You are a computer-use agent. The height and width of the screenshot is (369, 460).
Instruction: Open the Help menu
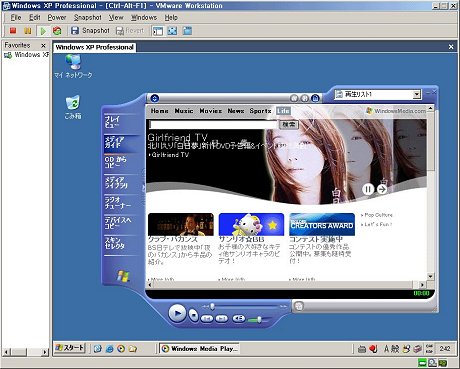point(171,17)
